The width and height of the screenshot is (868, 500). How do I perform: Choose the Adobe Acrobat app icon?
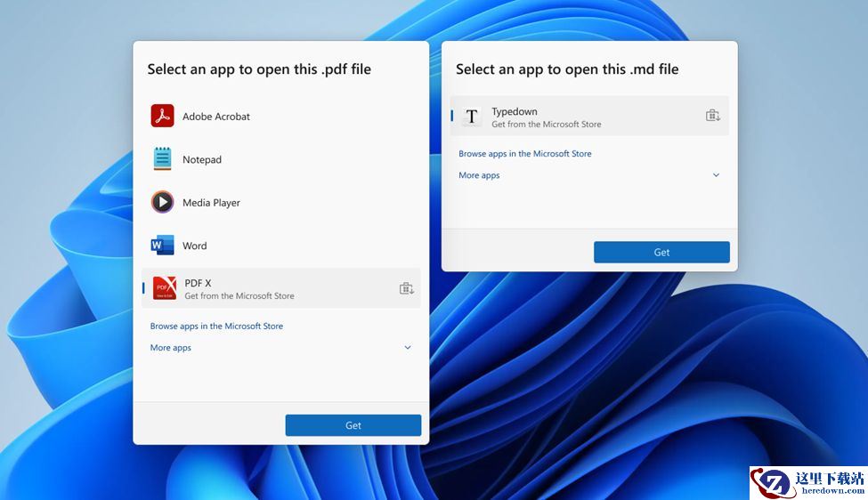[x=162, y=117]
